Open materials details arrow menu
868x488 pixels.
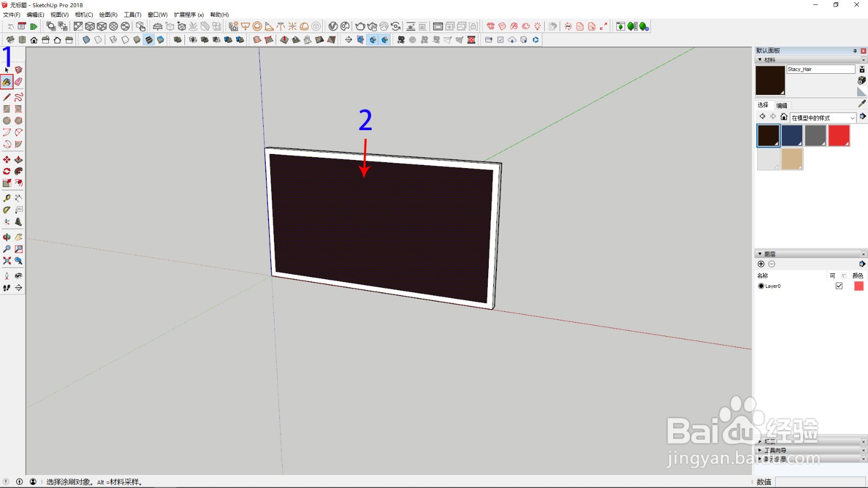863,117
